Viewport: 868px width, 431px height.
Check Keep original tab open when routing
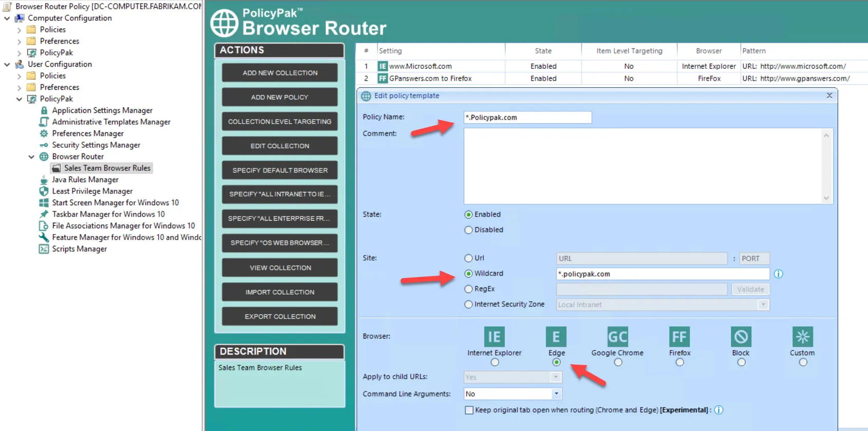click(x=469, y=410)
